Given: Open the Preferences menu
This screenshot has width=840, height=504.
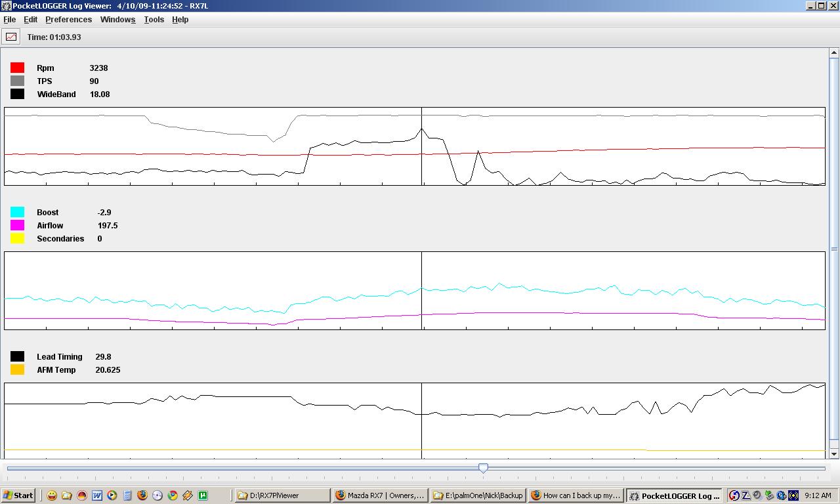Looking at the screenshot, I should [x=68, y=20].
